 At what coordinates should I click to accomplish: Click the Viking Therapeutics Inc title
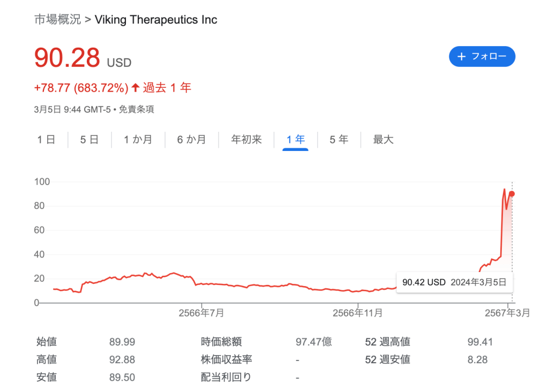pyautogui.click(x=156, y=20)
